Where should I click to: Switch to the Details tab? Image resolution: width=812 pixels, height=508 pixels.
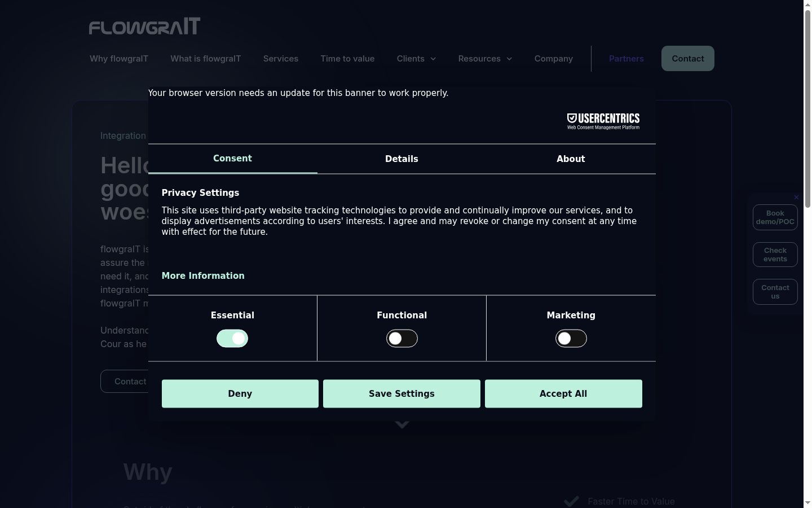point(401,159)
